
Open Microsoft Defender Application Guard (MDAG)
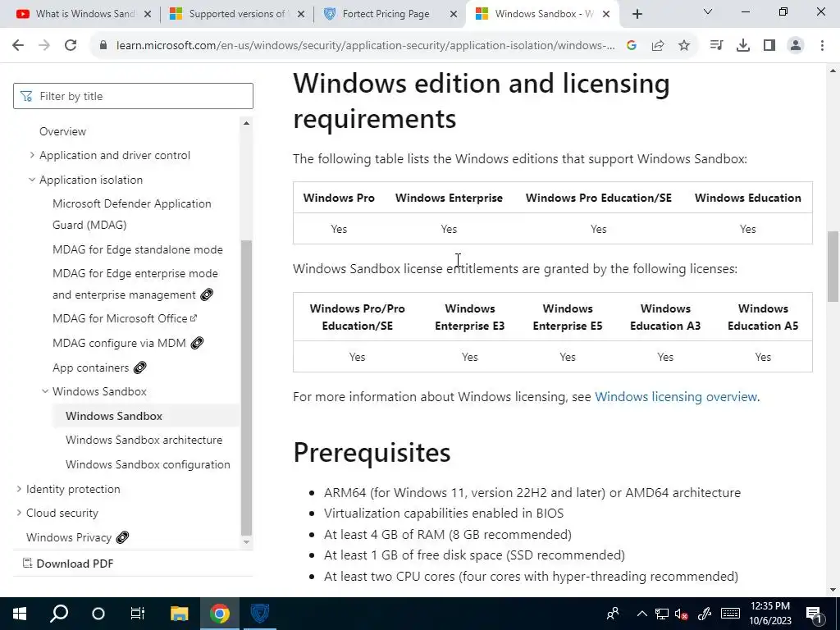tap(132, 214)
